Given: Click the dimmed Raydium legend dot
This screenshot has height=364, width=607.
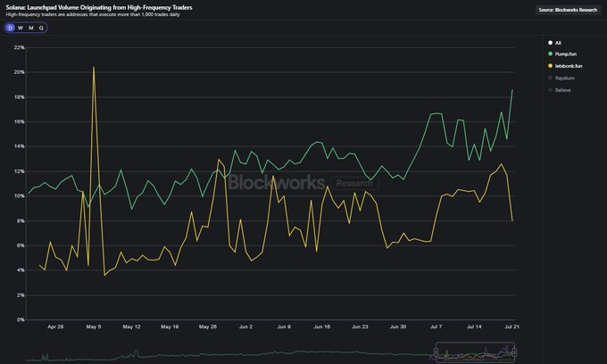Looking at the screenshot, I should pyautogui.click(x=549, y=79).
